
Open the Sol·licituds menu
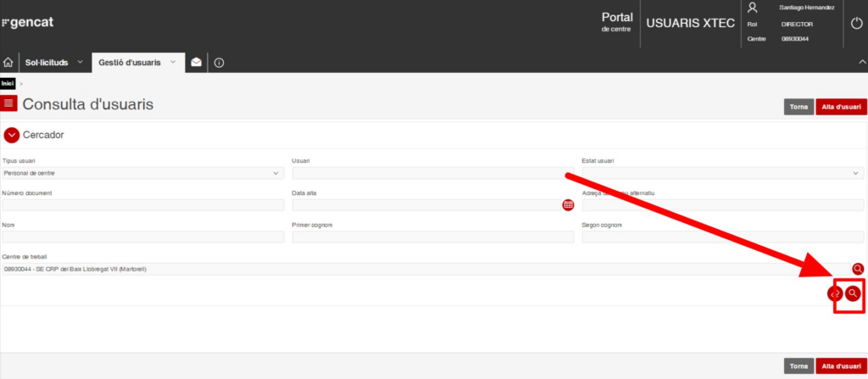click(54, 63)
